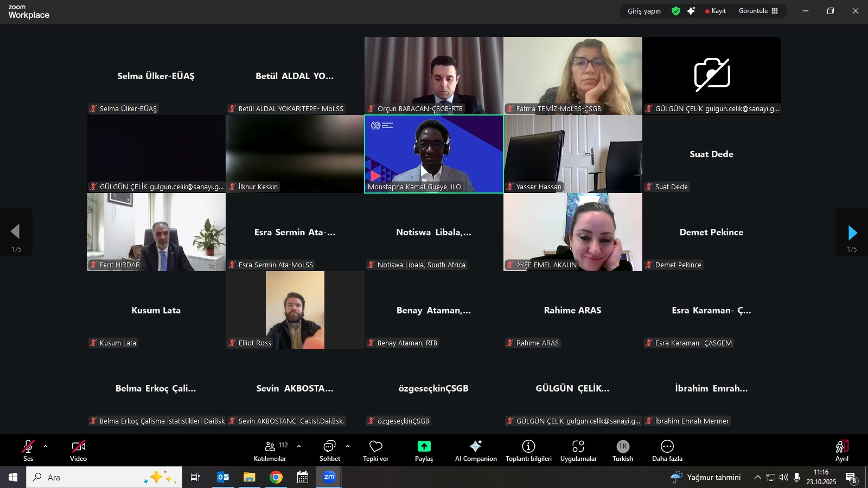Expand audio options arrow next to Ses

tap(46, 446)
